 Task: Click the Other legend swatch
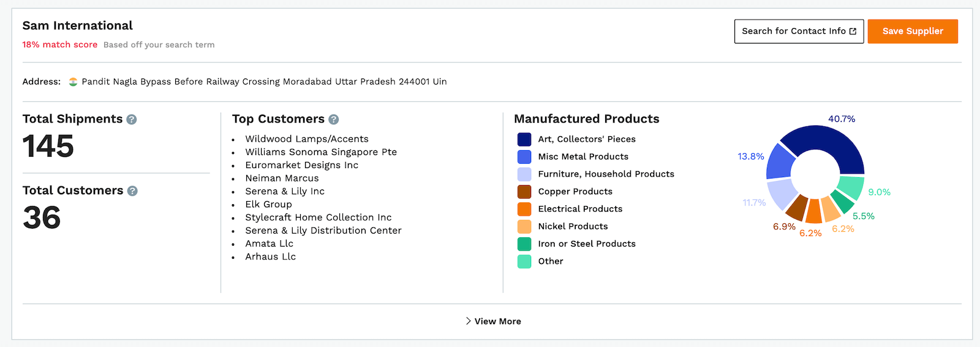[x=524, y=262]
